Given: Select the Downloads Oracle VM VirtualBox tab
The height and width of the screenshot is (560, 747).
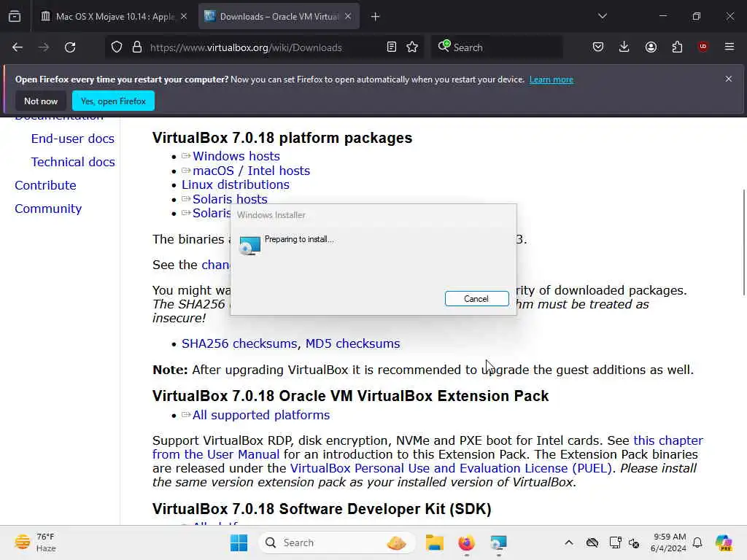Looking at the screenshot, I should click(x=279, y=17).
